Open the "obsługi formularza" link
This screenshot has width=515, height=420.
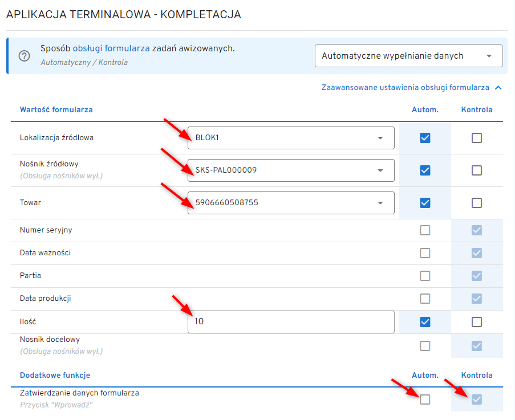[111, 49]
